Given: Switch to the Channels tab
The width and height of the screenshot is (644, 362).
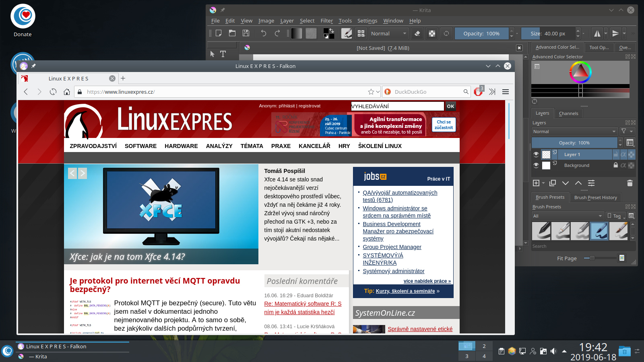Looking at the screenshot, I should (x=568, y=113).
